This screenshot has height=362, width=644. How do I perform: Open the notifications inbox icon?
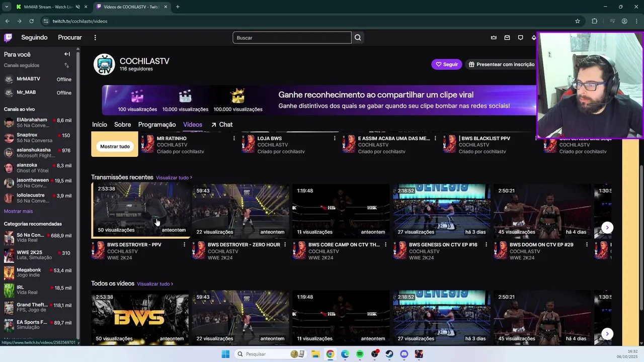507,37
